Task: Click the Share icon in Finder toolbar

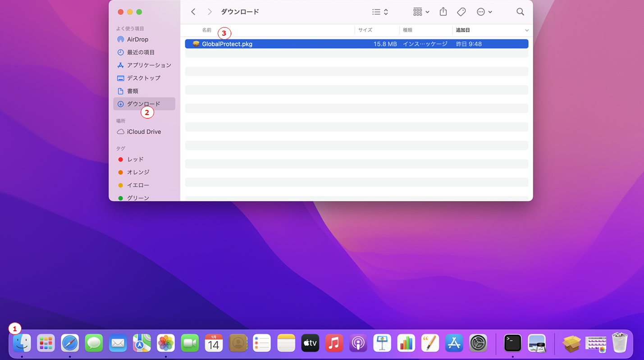Action: (443, 12)
